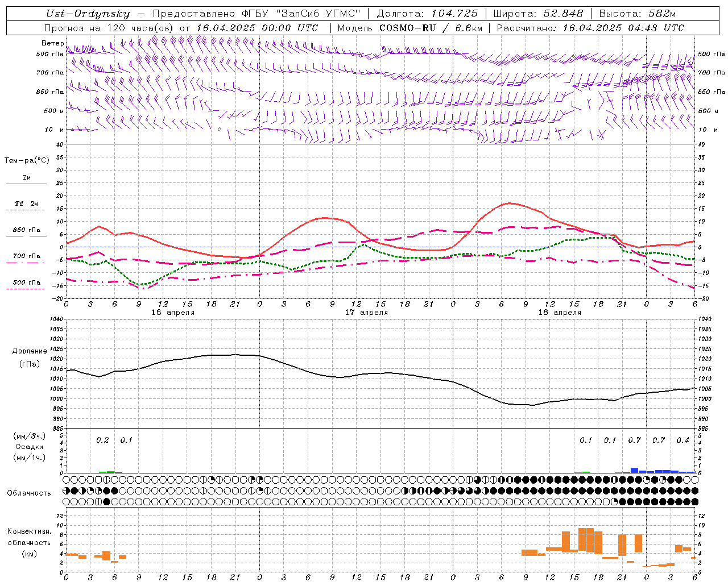Image resolution: width=728 pixels, height=582 pixels.
Task: Click the (мм/3ч.) units label
Action: point(30,436)
